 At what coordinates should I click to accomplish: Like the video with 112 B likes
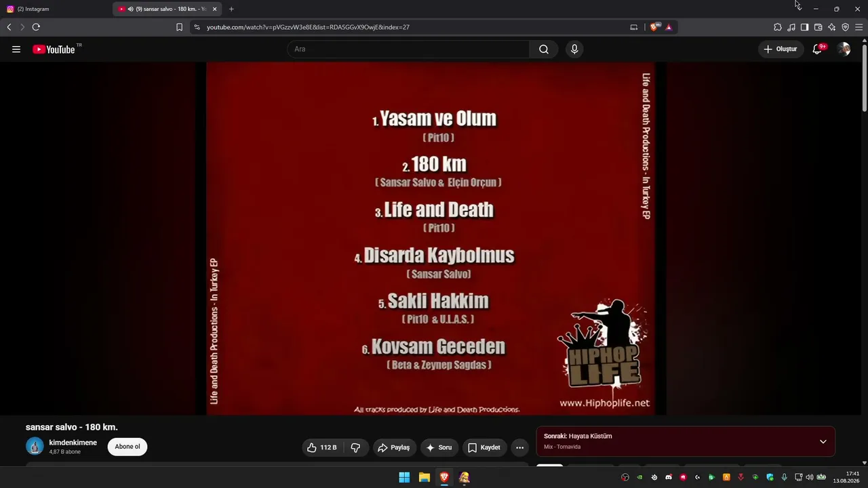(321, 447)
